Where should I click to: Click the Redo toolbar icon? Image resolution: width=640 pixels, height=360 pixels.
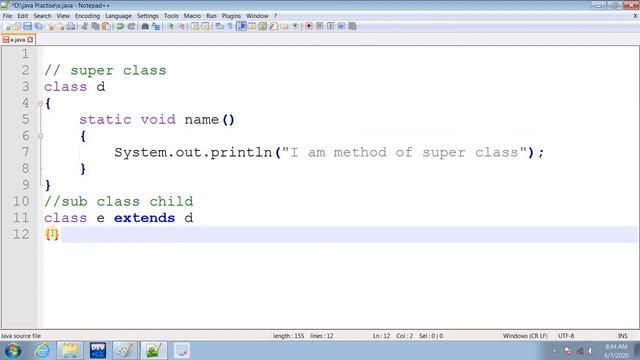[131, 27]
